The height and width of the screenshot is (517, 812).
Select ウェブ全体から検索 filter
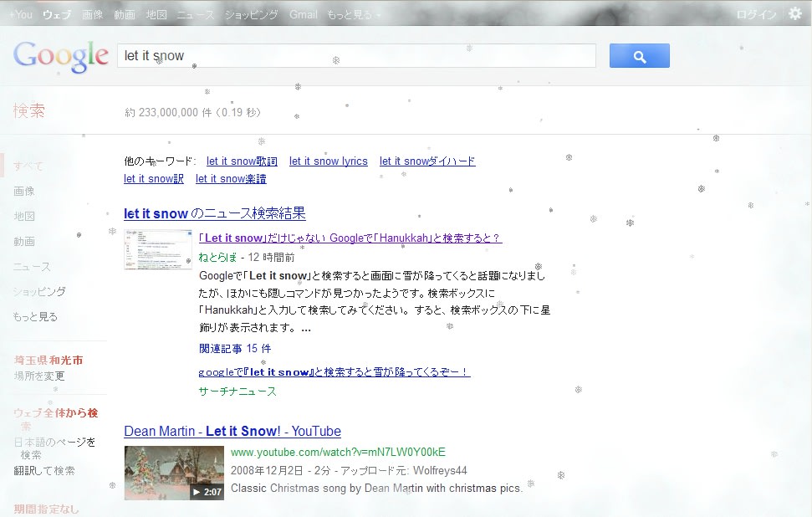point(55,419)
